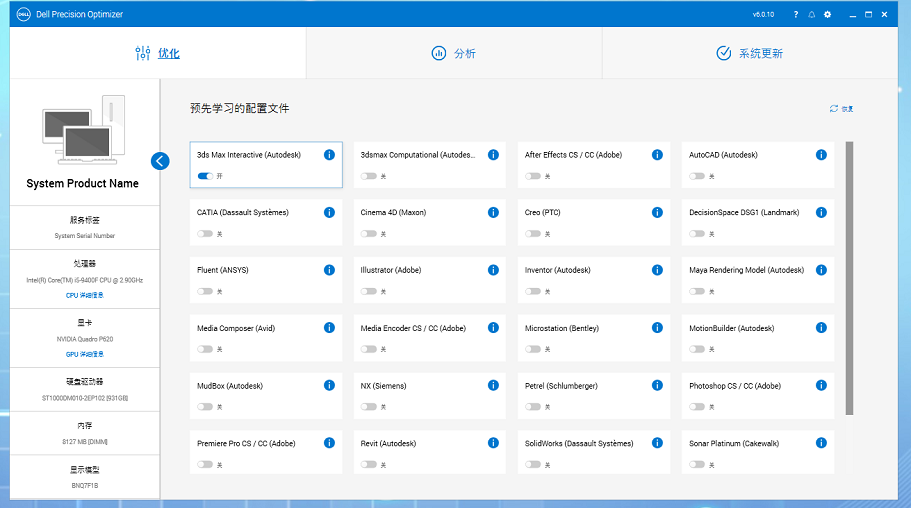
Task: Open settings gear in title bar
Action: point(827,15)
